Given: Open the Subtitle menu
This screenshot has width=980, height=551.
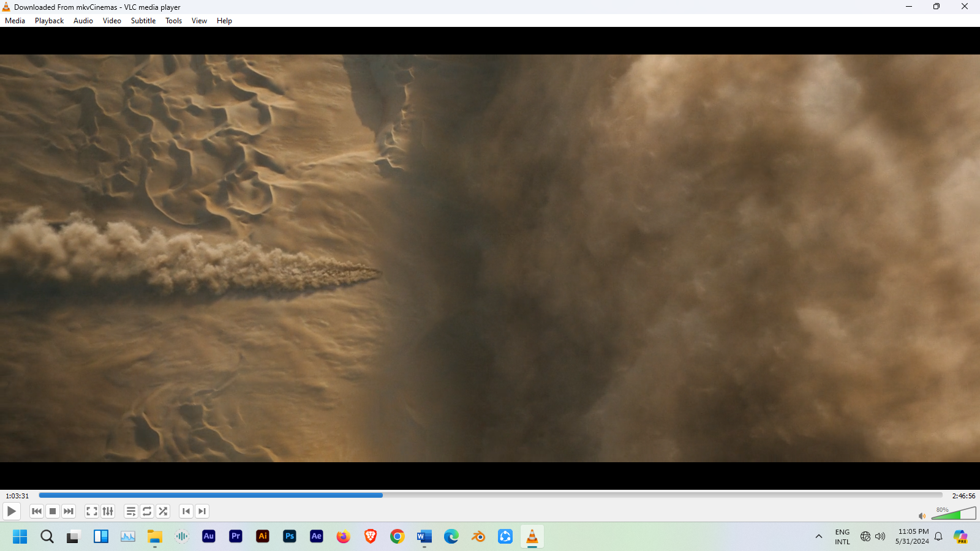Looking at the screenshot, I should click(x=143, y=21).
